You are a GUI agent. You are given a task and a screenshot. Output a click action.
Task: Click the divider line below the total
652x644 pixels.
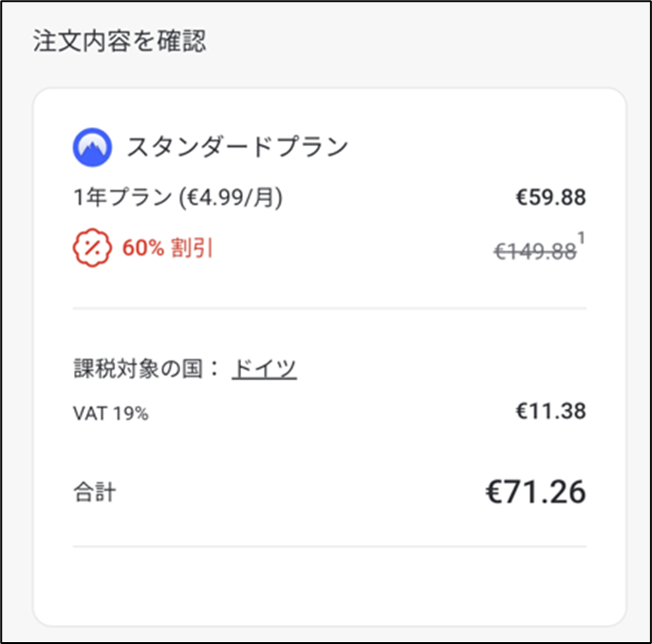pos(329,546)
